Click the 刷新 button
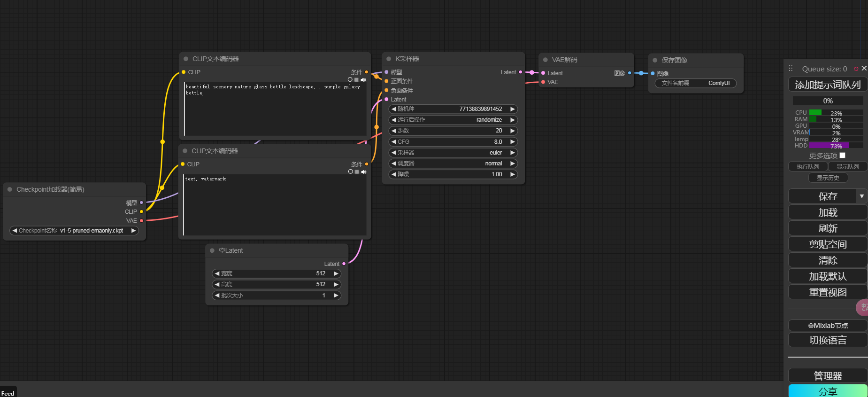 (828, 228)
